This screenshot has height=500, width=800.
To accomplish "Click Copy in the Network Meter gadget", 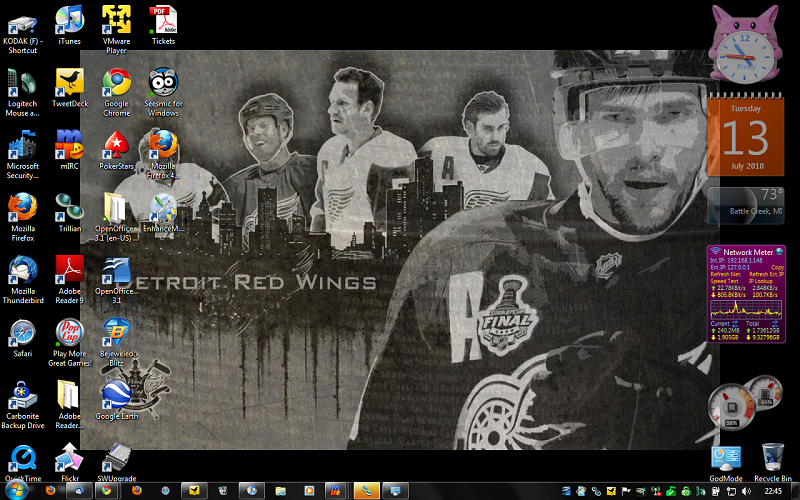I will [777, 267].
